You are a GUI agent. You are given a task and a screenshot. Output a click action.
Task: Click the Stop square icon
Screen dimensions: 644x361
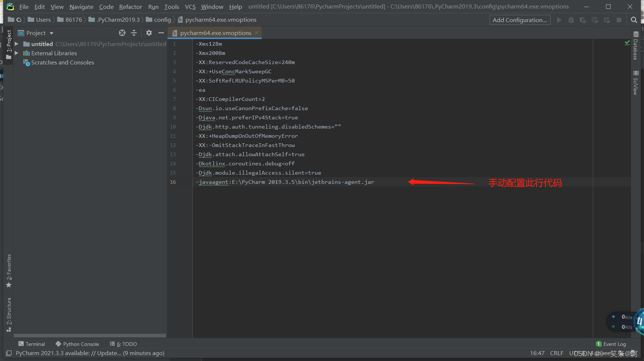[619, 20]
